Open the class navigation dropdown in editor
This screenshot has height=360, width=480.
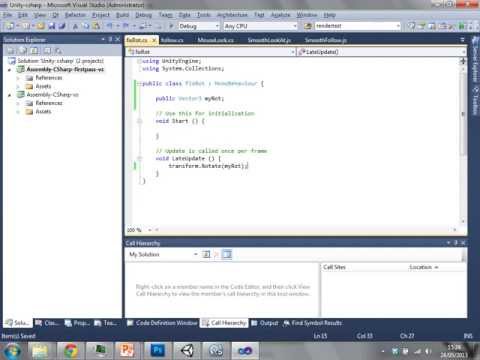(x=293, y=52)
